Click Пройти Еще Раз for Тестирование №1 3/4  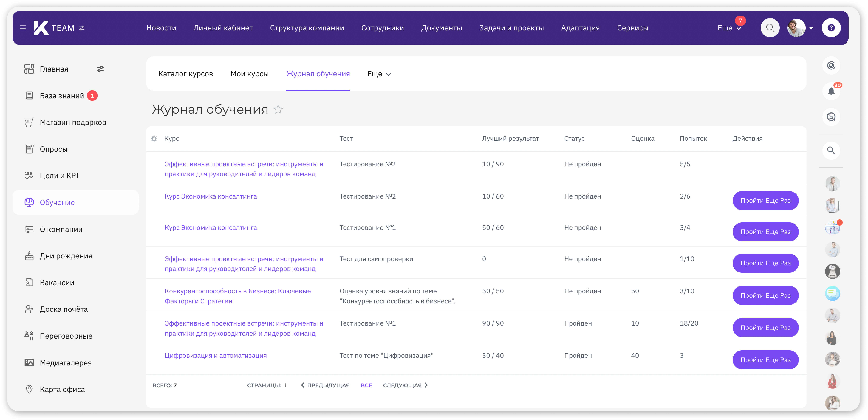[x=765, y=232]
